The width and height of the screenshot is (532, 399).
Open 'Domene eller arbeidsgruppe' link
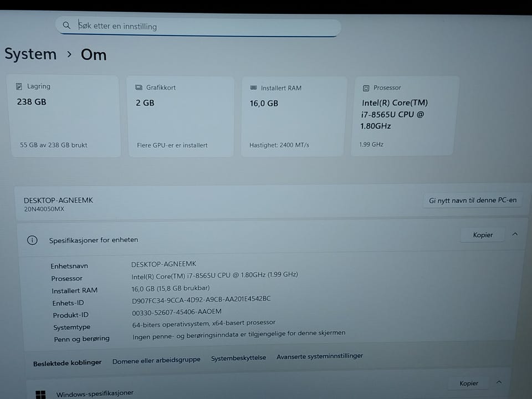coord(156,360)
